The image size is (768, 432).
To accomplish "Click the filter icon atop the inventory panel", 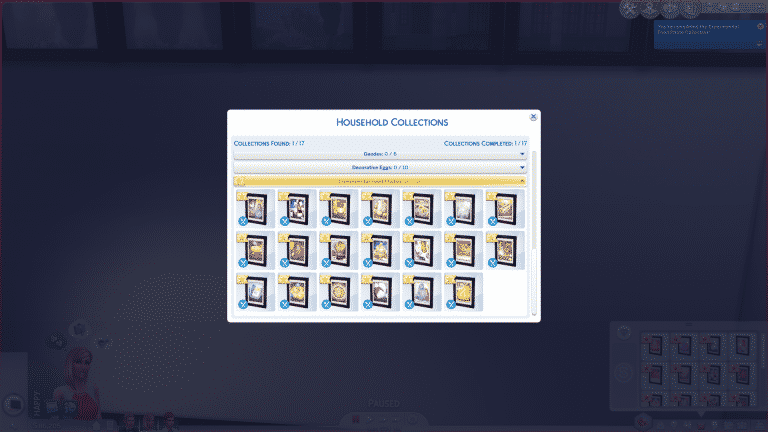I will coord(624,333).
